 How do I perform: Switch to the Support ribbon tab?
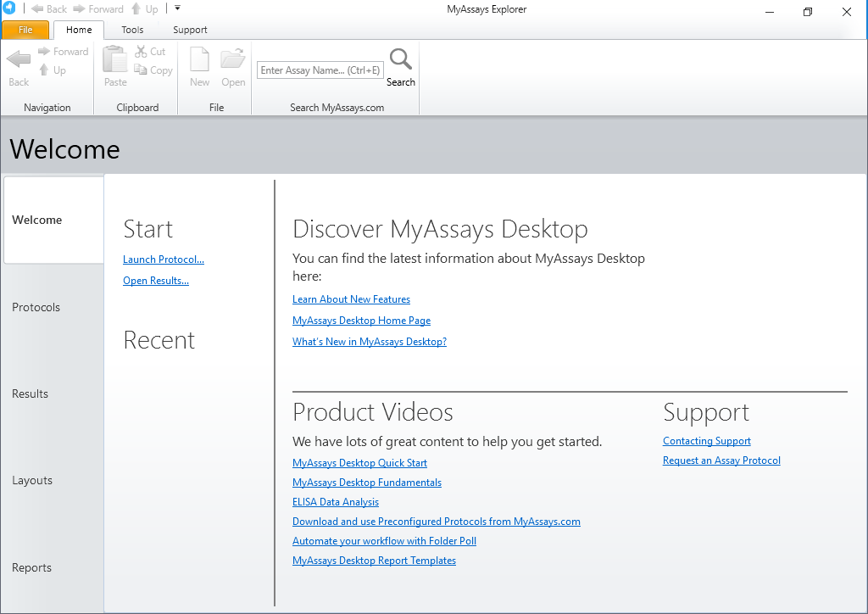pyautogui.click(x=190, y=30)
